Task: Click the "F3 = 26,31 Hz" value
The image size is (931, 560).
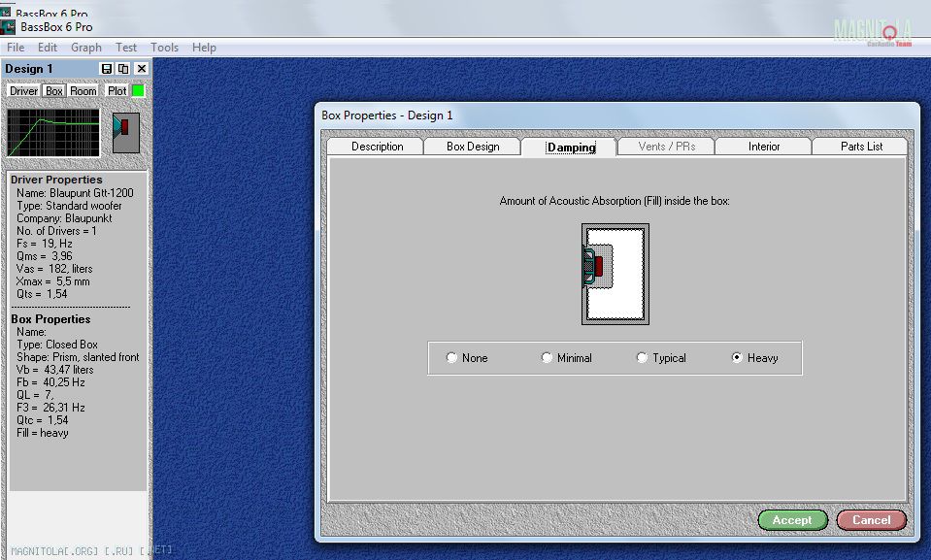Action: pyautogui.click(x=50, y=408)
